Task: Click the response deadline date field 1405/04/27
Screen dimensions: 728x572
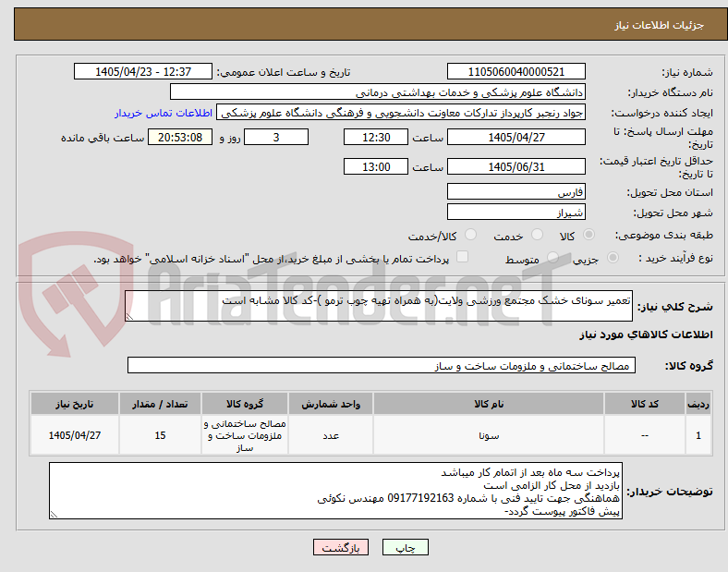Action: point(516,137)
